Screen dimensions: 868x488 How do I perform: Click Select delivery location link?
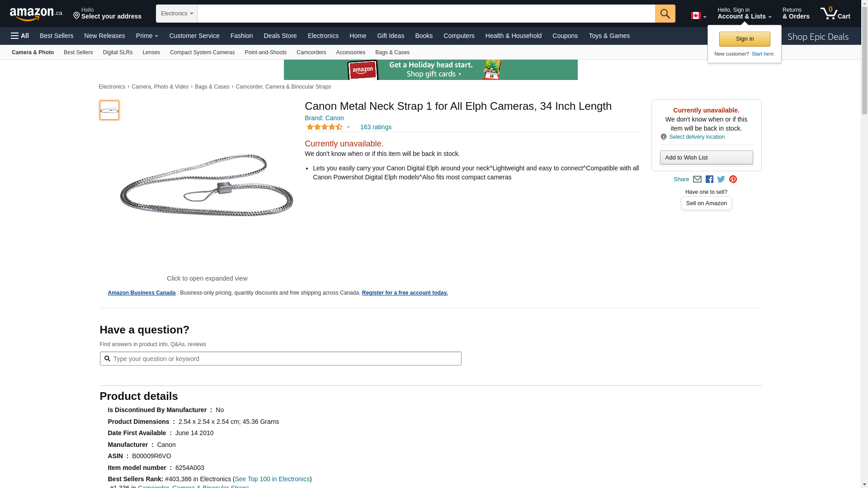point(697,137)
